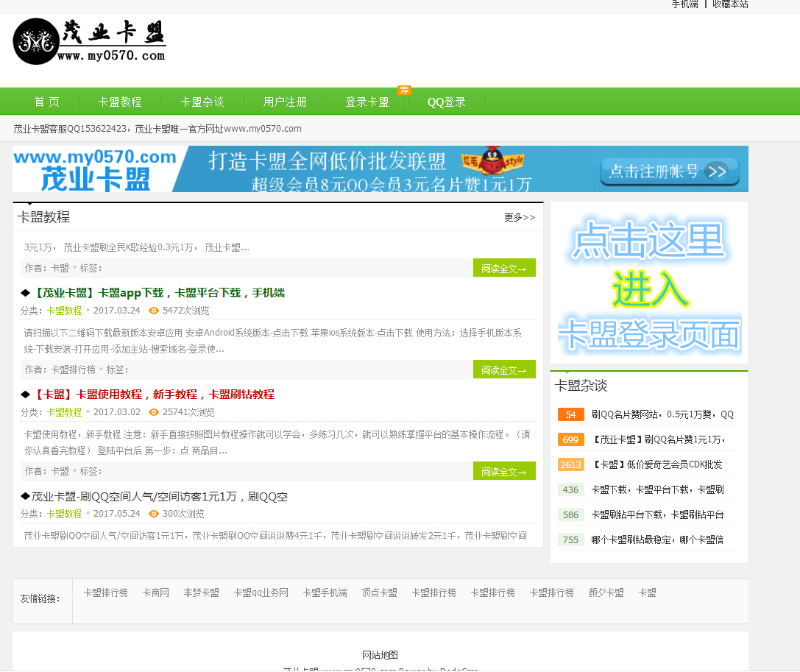Expand 更多>> in the 卡盟教程 section
The width and height of the screenshot is (800, 672).
[519, 216]
